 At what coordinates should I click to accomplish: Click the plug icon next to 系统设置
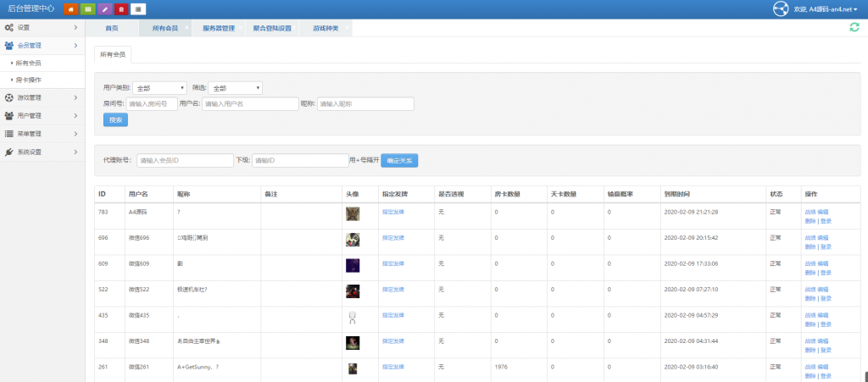8,152
